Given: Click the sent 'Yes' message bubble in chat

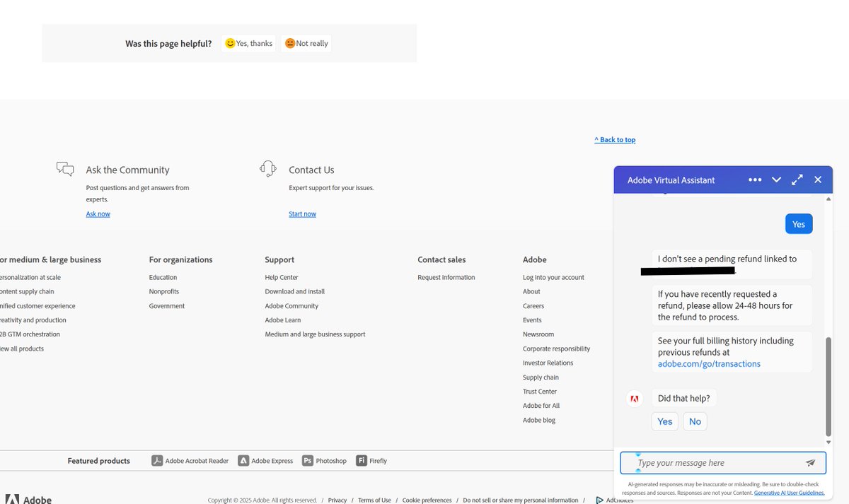Looking at the screenshot, I should 799,224.
